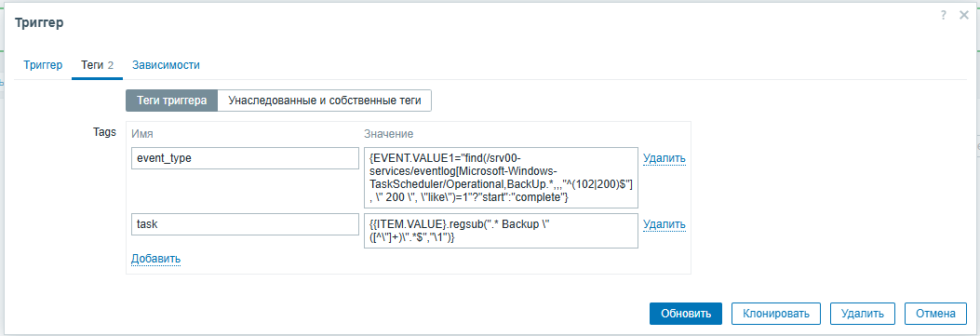
Task: Close the Триггер dialog with X
Action: tap(964, 15)
